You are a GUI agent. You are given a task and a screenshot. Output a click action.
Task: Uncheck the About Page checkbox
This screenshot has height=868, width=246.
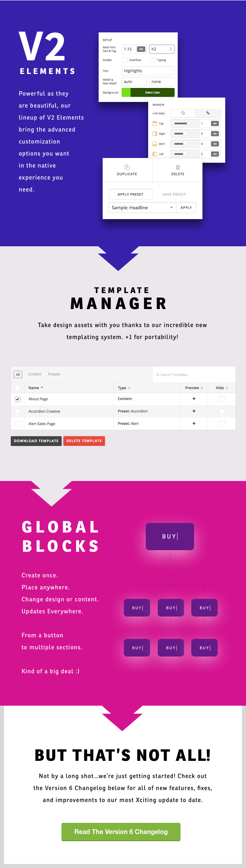pyautogui.click(x=18, y=399)
